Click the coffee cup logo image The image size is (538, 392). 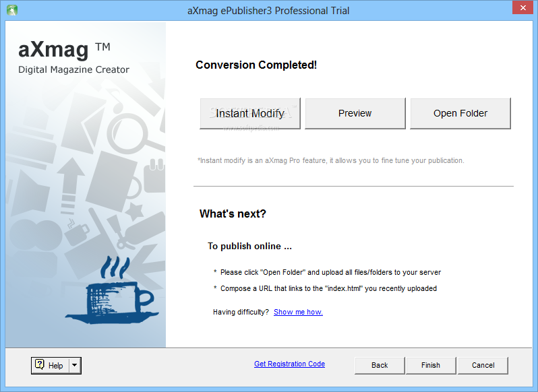pyautogui.click(x=111, y=290)
